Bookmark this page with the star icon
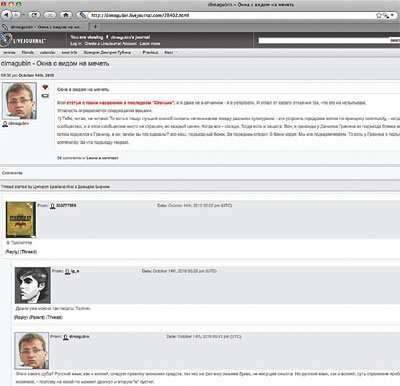 (x=379, y=15)
